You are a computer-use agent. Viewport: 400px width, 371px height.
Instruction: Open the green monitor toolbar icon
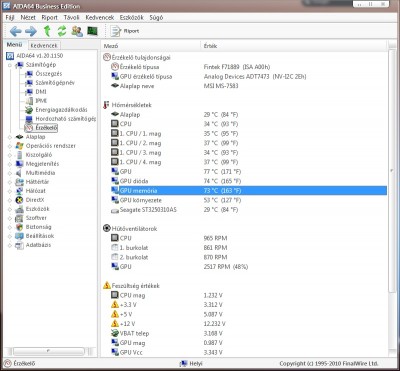92,31
